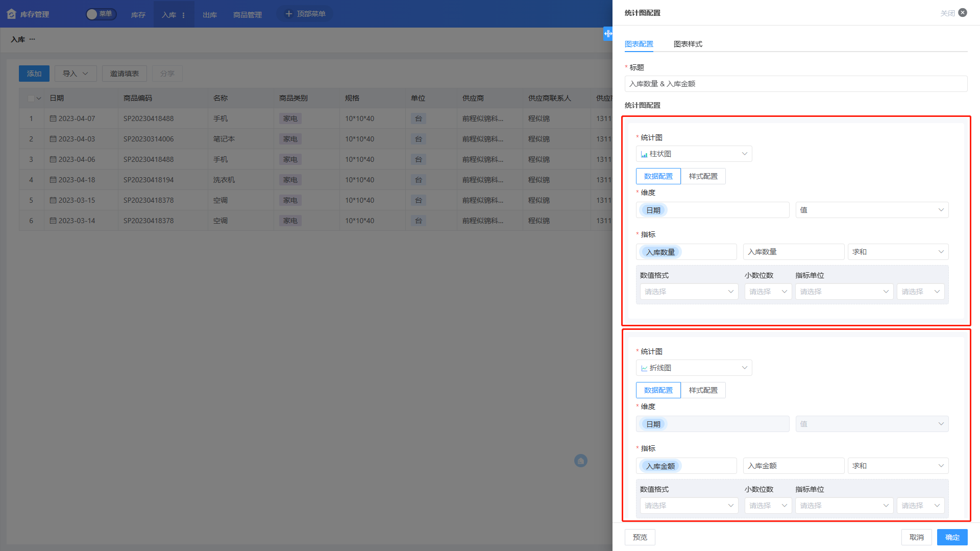Viewport: 980px width, 551px height.
Task: Click the calendar icon in row 2023-03-15
Action: click(53, 200)
